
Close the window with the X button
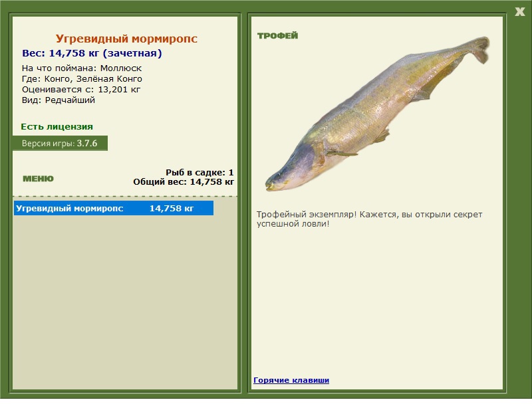coord(519,12)
